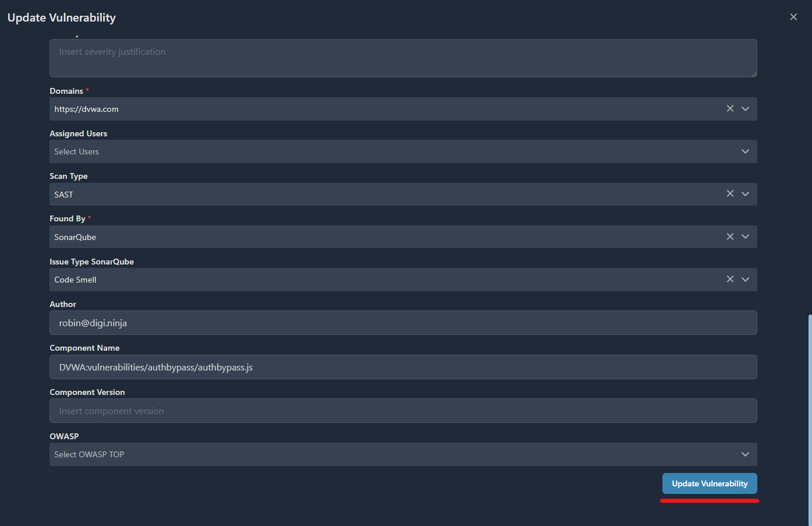
Task: Clear SonarQube from the Found By field
Action: [x=730, y=236]
